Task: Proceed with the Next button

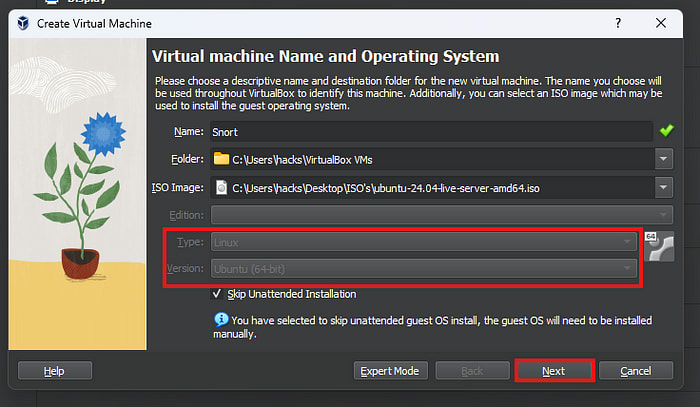Action: pyautogui.click(x=554, y=371)
